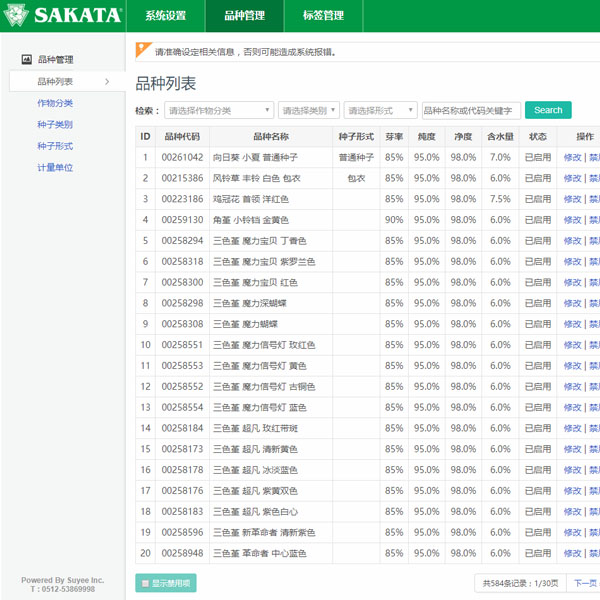Click the chevron beside 品种列表
The image size is (600, 600).
pyautogui.click(x=107, y=82)
